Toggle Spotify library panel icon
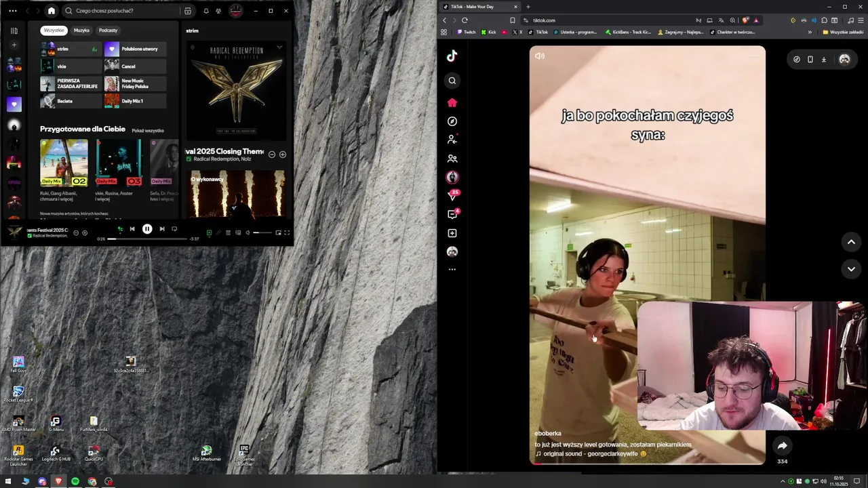The width and height of the screenshot is (868, 488). [14, 30]
